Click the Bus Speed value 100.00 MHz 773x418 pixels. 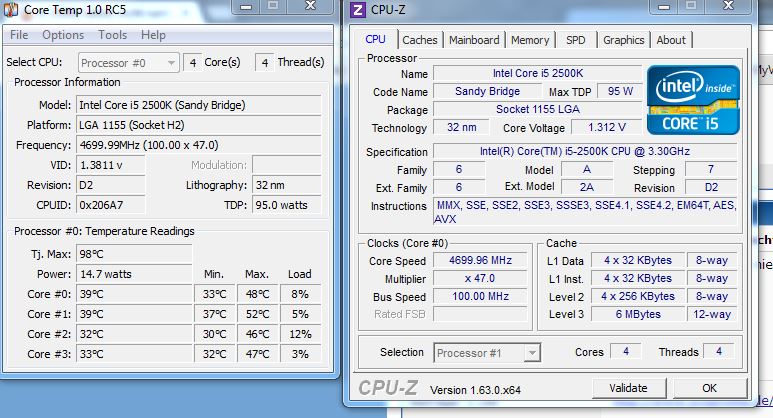(480, 296)
